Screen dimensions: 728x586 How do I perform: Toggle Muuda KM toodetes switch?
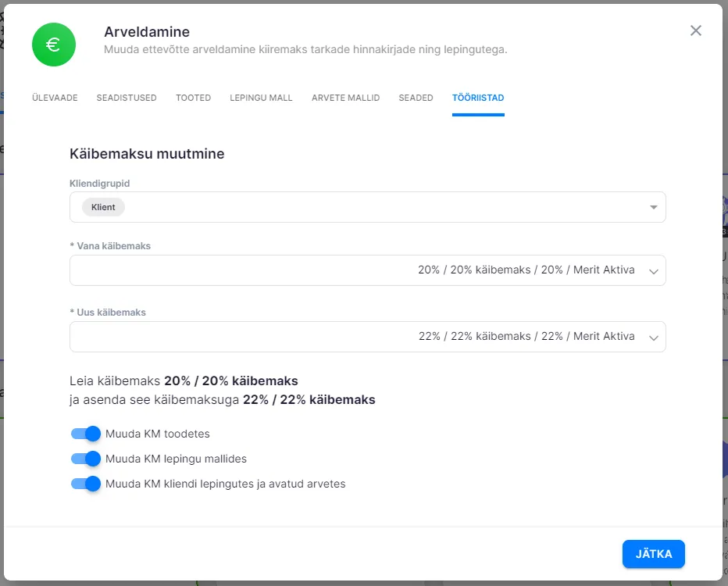click(x=86, y=434)
